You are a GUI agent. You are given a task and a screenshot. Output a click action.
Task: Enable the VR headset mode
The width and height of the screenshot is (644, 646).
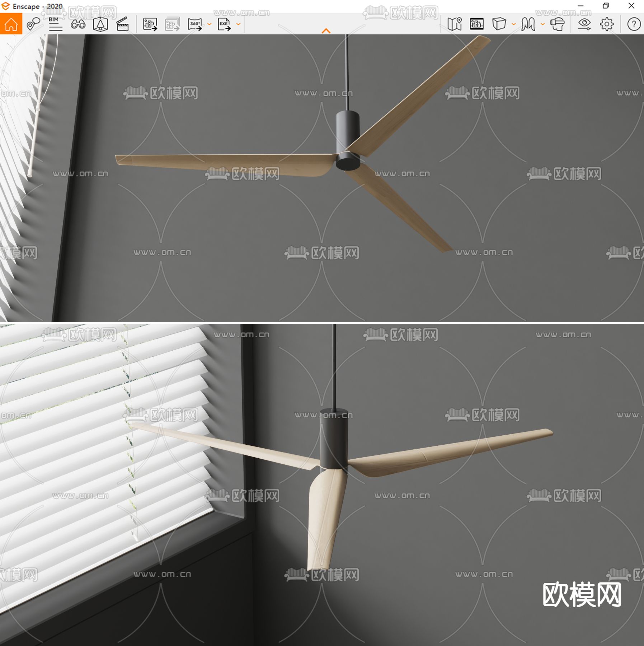pos(557,24)
